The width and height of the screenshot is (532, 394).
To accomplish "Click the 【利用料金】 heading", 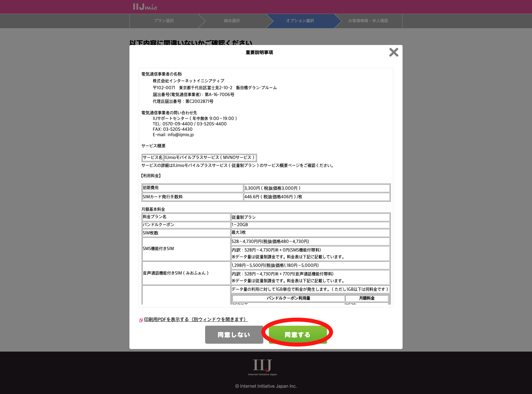I will pyautogui.click(x=151, y=176).
